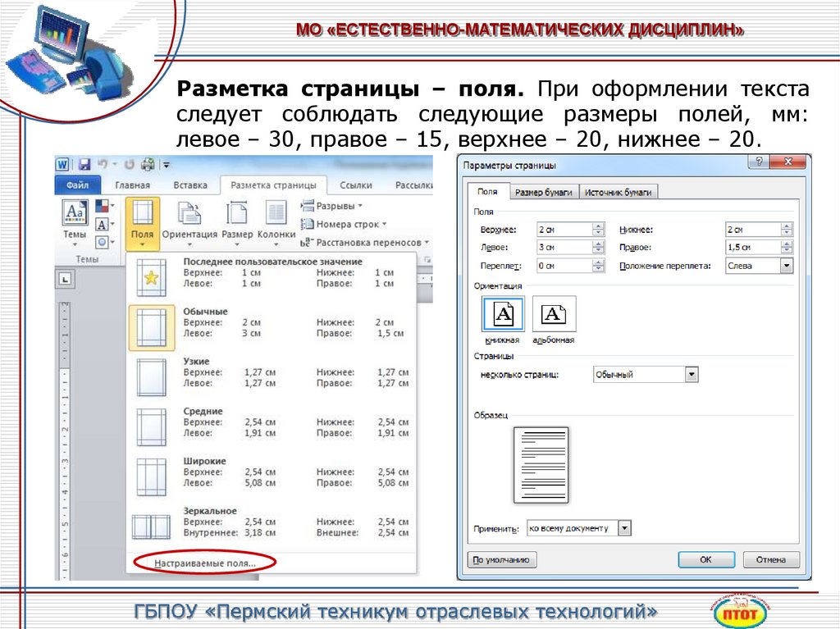This screenshot has width=840, height=629.
Task: Click the Word application icon
Action: (x=62, y=165)
